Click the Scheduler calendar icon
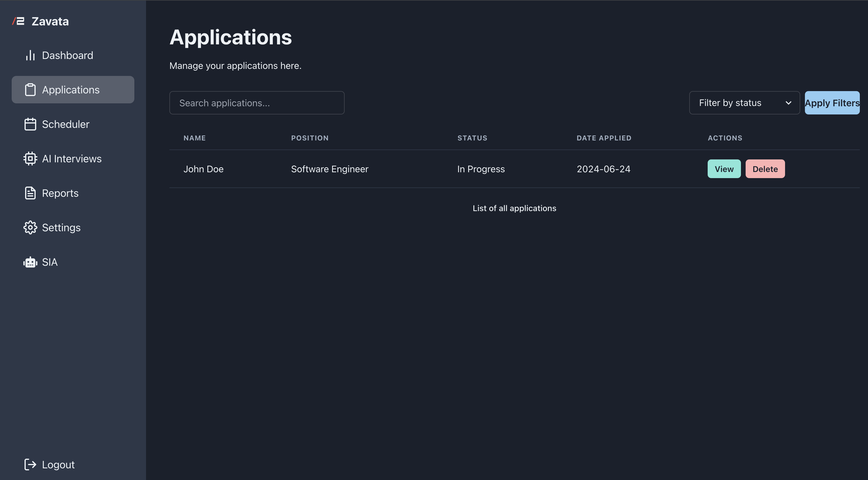868x480 pixels. (30, 124)
